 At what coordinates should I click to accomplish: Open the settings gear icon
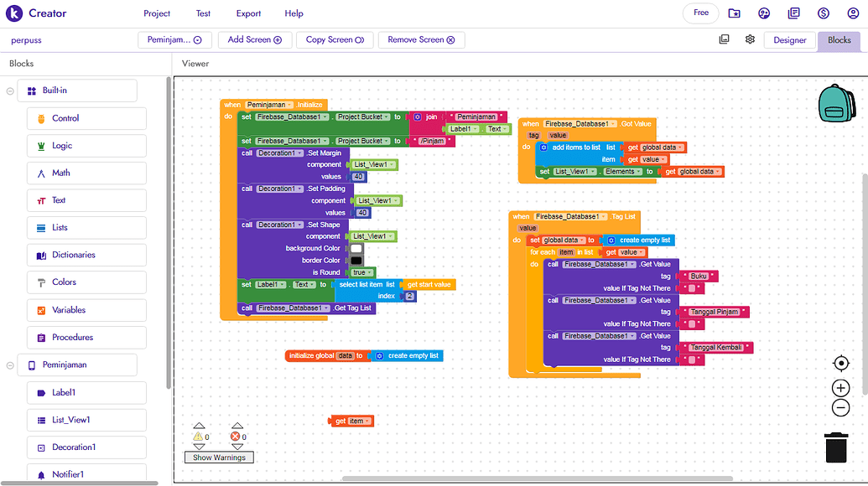[x=750, y=39]
